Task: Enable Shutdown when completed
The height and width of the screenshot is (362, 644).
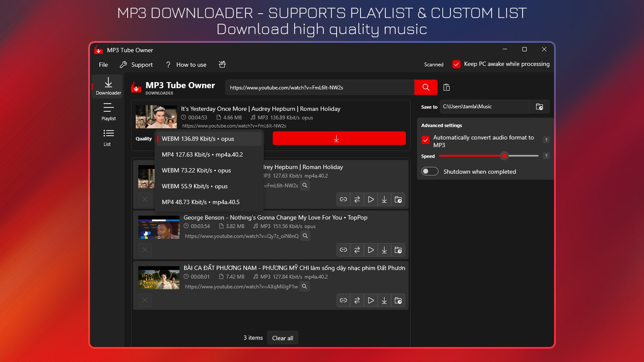Action: pyautogui.click(x=429, y=171)
